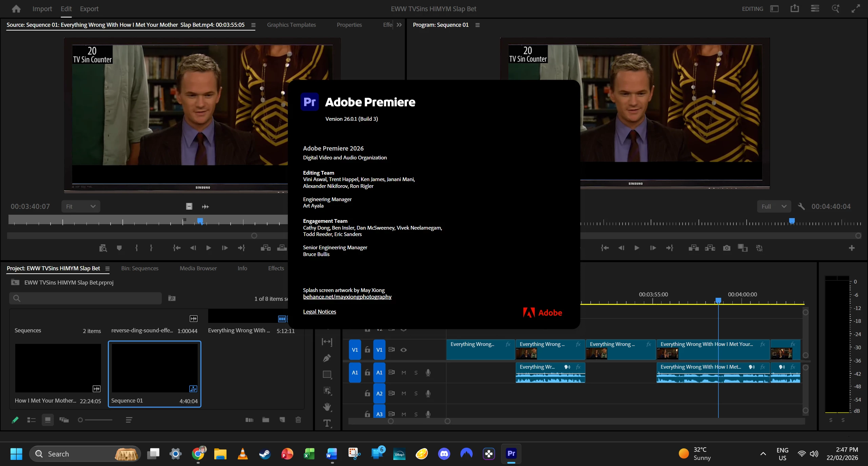Open the Export tab
The width and height of the screenshot is (868, 466).
point(89,9)
